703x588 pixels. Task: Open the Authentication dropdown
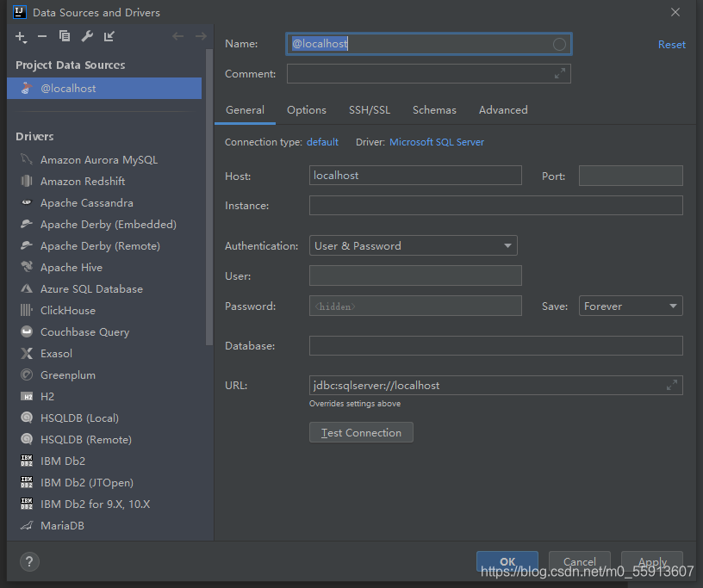[414, 245]
